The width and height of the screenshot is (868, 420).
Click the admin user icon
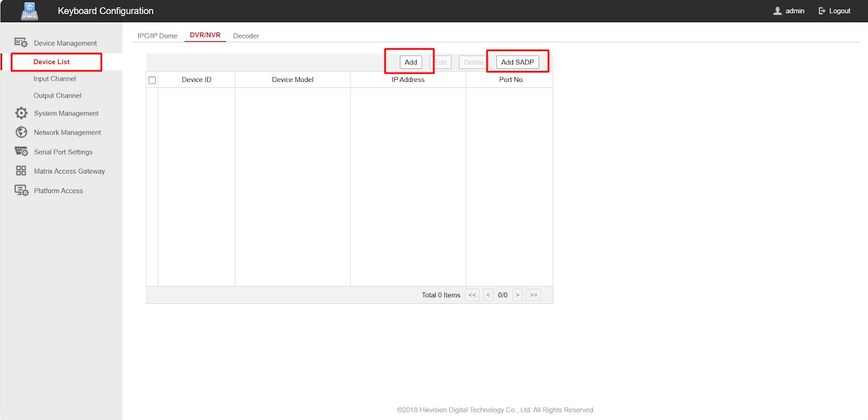pyautogui.click(x=777, y=11)
